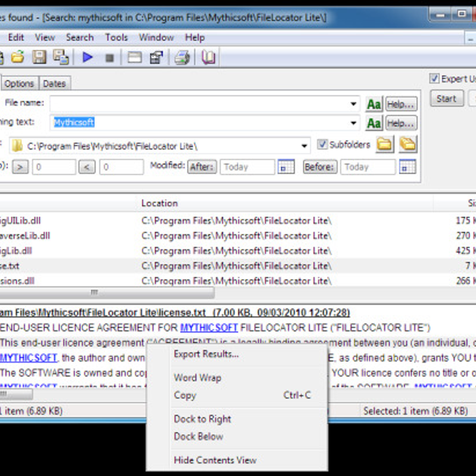Image resolution: width=476 pixels, height=476 pixels.
Task: Switch to the Dates tab
Action: (x=55, y=83)
